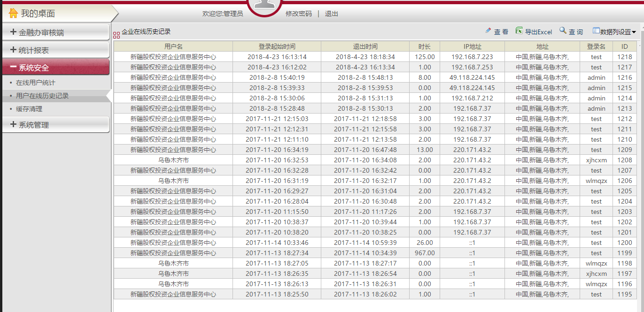Open the 数据列设置 dropdown arrow

(x=634, y=32)
